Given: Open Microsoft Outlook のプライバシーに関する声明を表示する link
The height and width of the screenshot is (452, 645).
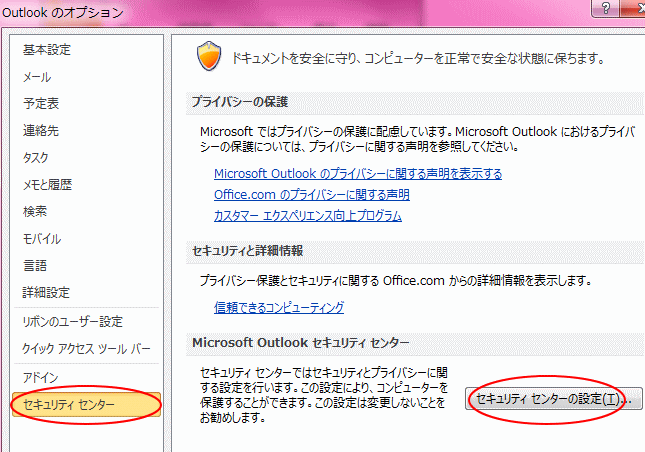Looking at the screenshot, I should pyautogui.click(x=358, y=174).
